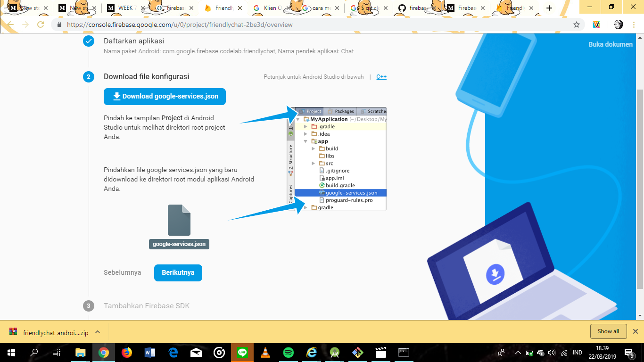Viewport: 644px width, 362px height.
Task: Launch Microsoft Edge from the taskbar
Action: (173, 352)
